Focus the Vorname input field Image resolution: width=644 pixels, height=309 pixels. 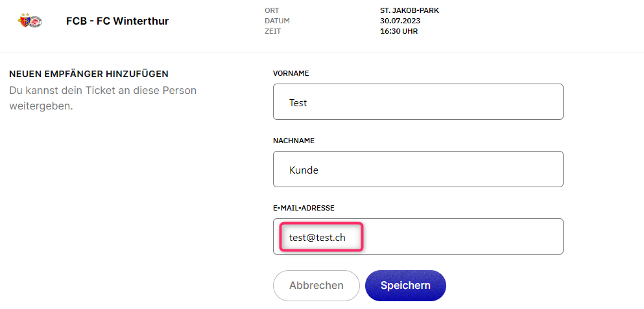click(x=418, y=102)
